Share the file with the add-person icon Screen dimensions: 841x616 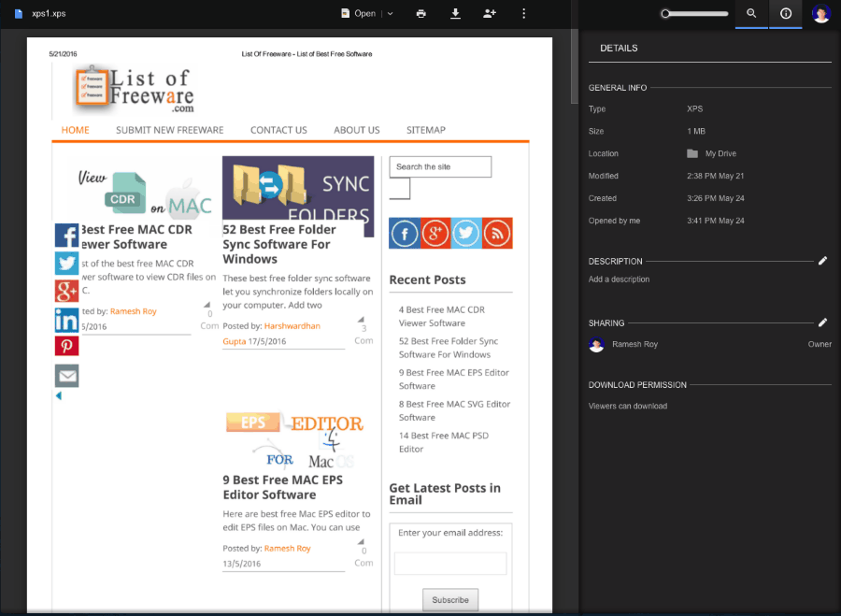pos(489,13)
